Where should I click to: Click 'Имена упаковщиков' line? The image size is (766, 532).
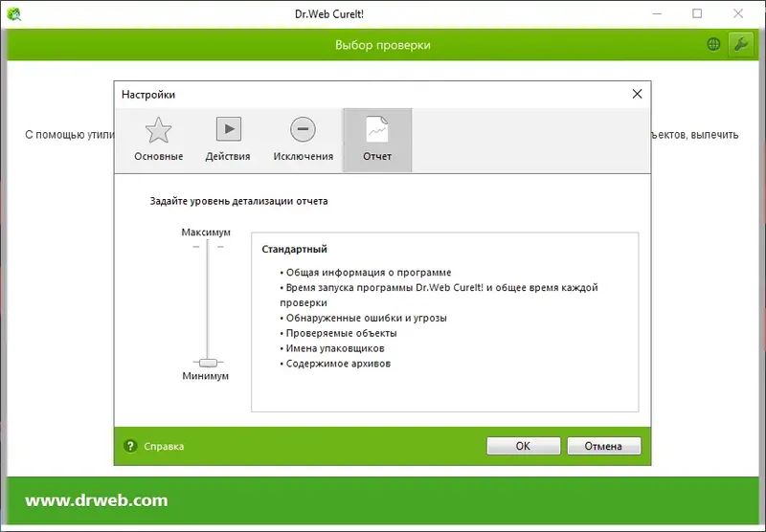click(331, 348)
